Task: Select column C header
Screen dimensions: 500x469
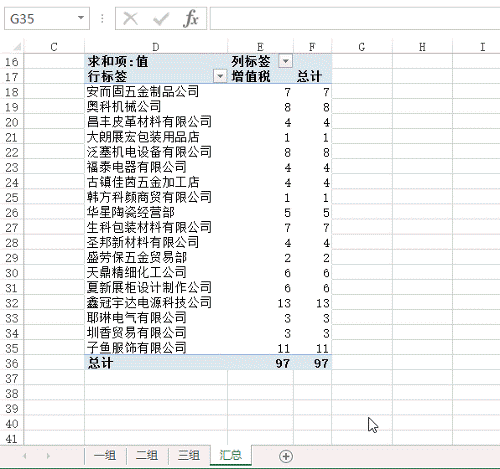Action: tap(54, 47)
